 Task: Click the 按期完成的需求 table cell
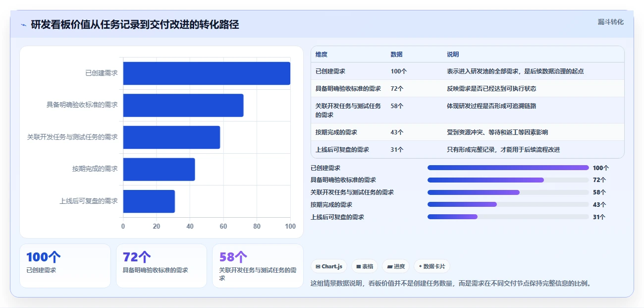pos(336,132)
